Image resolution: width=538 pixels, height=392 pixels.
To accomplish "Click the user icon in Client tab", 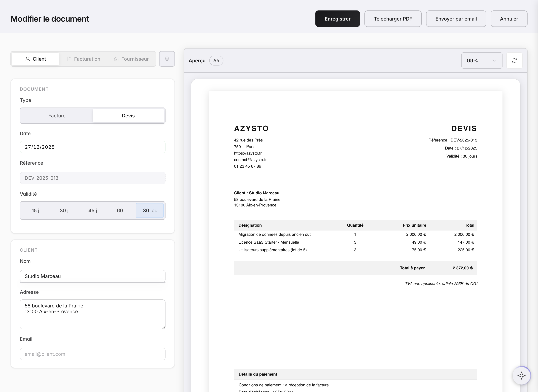I will pos(27,59).
